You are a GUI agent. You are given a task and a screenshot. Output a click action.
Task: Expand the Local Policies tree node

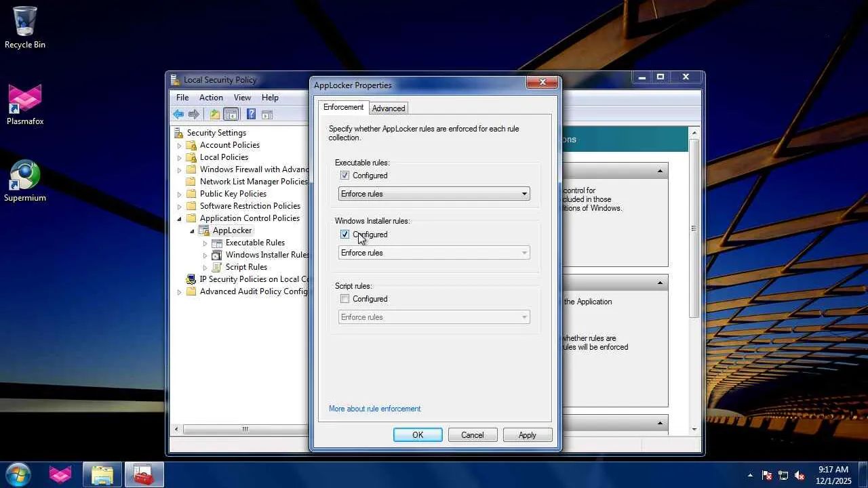click(180, 158)
